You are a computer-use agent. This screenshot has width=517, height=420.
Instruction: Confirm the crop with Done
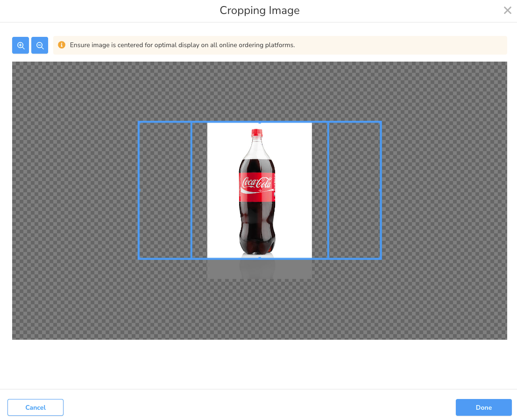point(483,407)
